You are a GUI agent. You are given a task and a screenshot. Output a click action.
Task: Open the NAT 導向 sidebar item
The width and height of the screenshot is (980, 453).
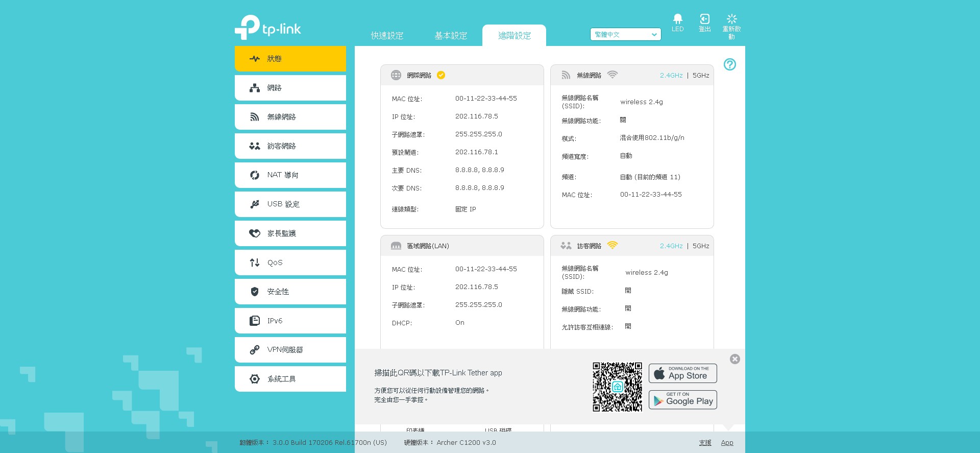[x=290, y=175]
